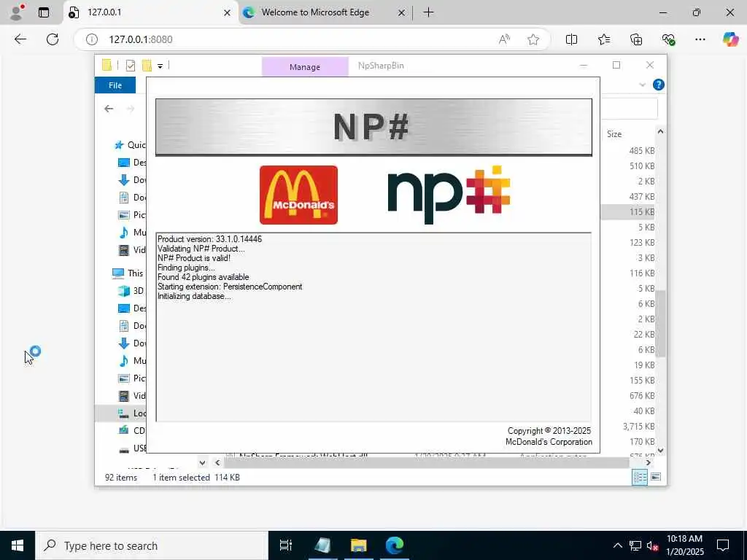Viewport: 747px width, 560px height.
Task: Open Task View on the taskbar
Action: (286, 545)
